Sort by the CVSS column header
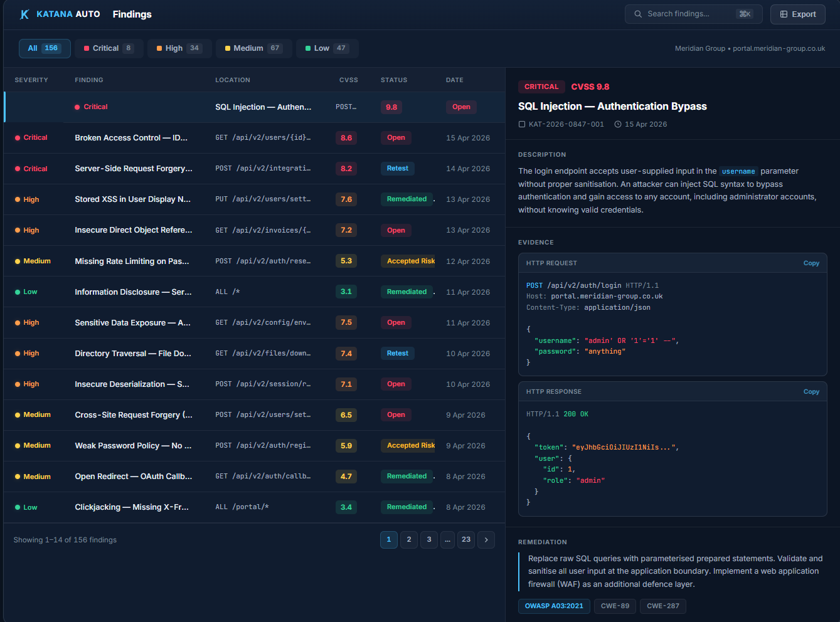This screenshot has width=840, height=622. point(348,80)
